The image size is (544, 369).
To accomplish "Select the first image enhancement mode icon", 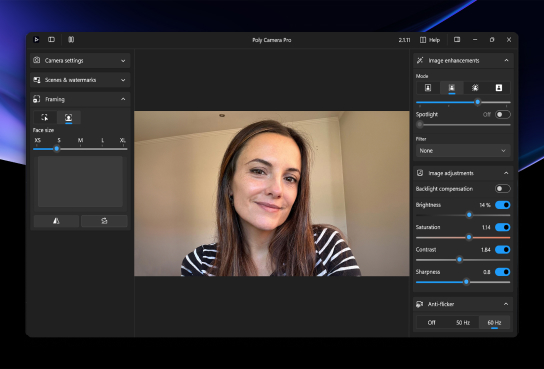I will 428,88.
